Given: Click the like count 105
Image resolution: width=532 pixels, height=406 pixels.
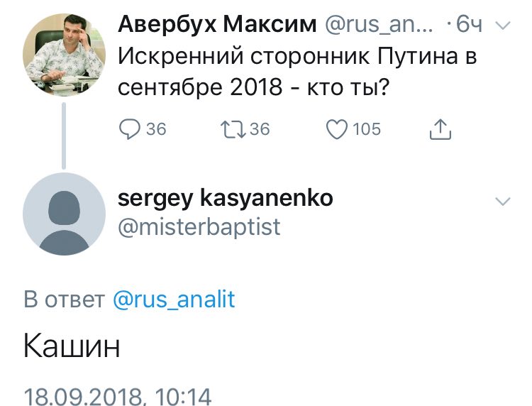Looking at the screenshot, I should (367, 128).
